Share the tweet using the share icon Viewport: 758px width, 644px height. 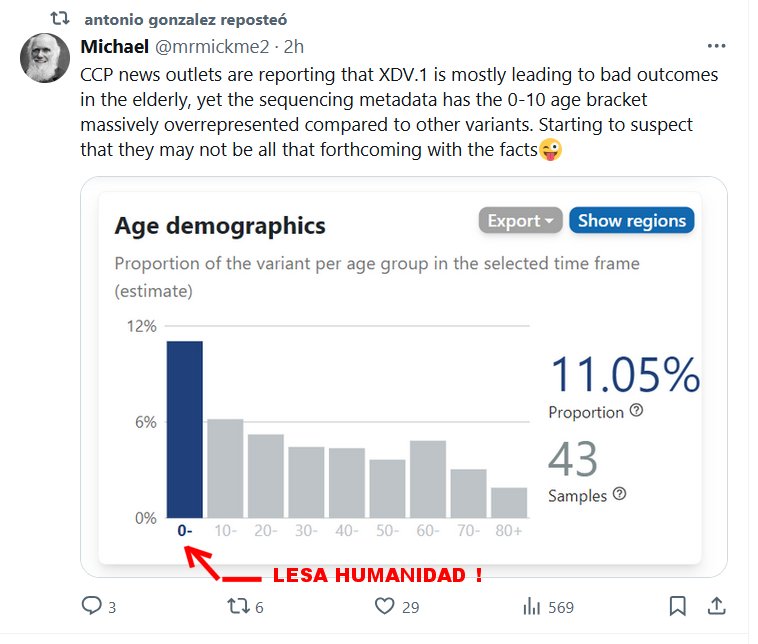coord(716,606)
